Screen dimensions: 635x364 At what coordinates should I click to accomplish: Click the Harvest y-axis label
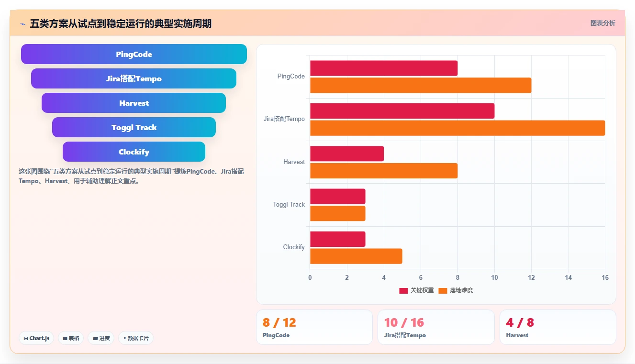(x=294, y=162)
